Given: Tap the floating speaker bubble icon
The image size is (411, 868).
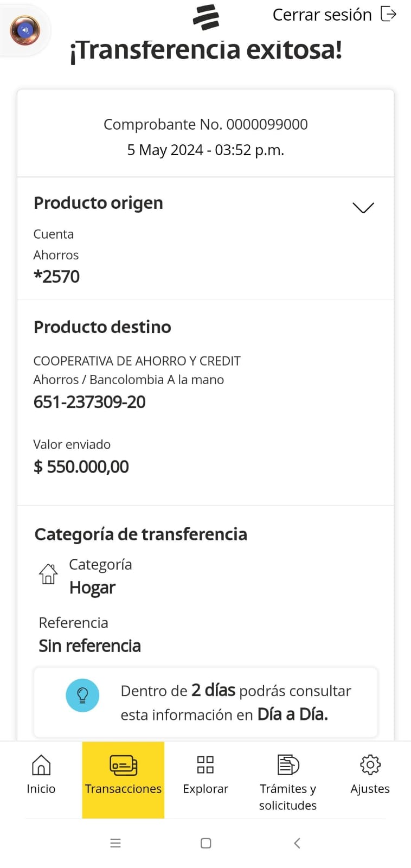Looking at the screenshot, I should click(x=25, y=30).
